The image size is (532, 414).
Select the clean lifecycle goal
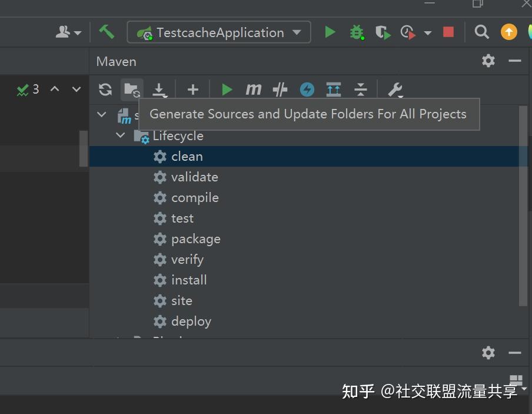pos(187,157)
